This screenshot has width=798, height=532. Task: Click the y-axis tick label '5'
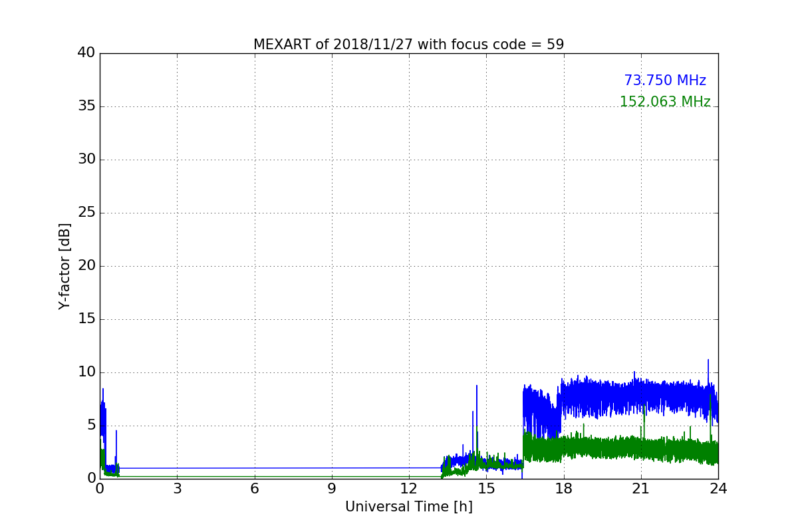pos(91,426)
